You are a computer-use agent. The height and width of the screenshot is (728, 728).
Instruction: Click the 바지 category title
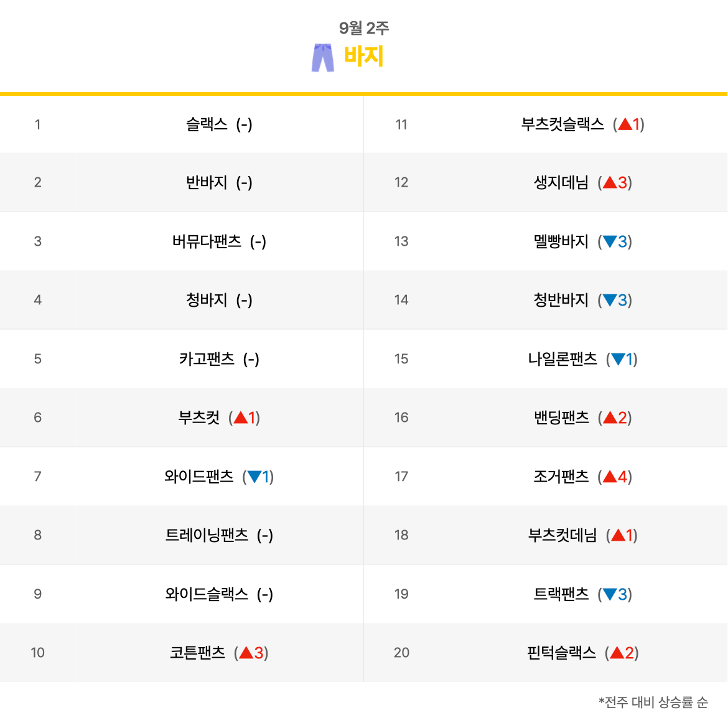[363, 56]
